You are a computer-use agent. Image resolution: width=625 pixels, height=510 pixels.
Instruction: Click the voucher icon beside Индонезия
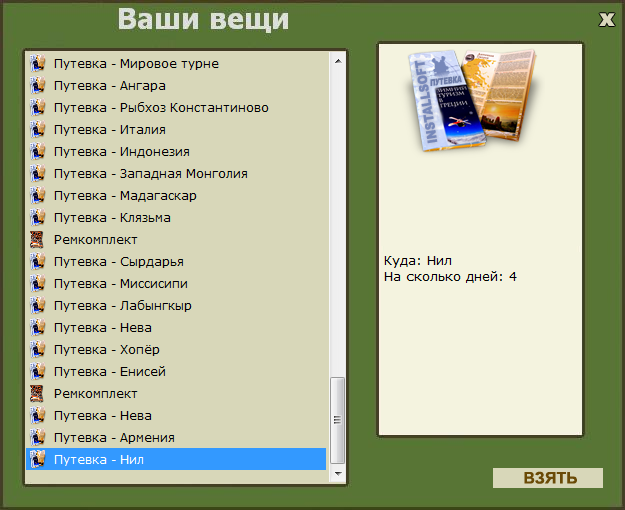(37, 152)
